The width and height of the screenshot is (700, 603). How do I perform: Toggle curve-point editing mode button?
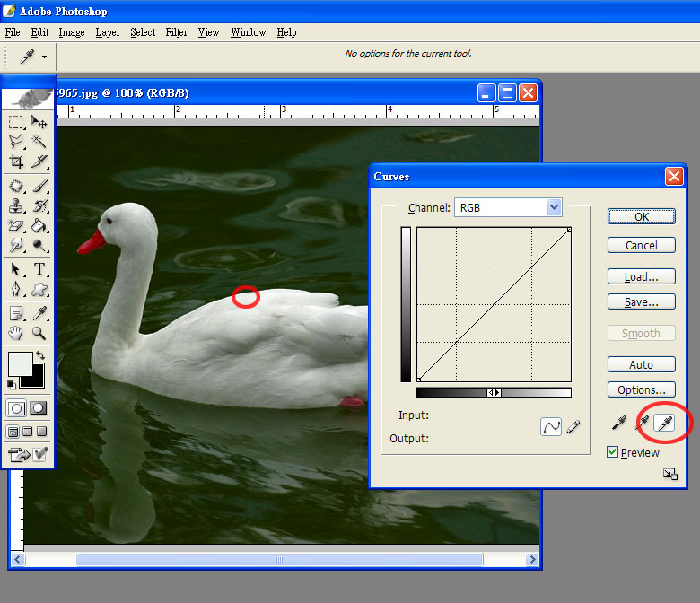click(x=550, y=427)
